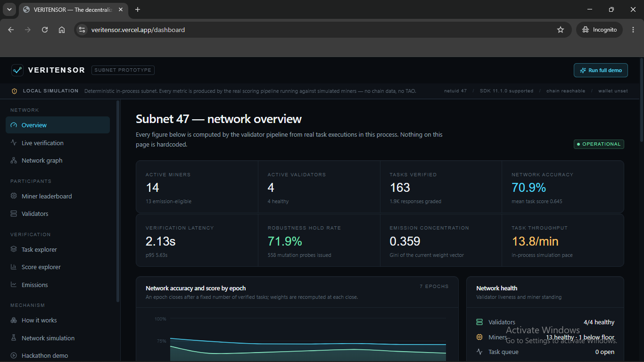Open Live verification via its pulse icon

coord(14,143)
